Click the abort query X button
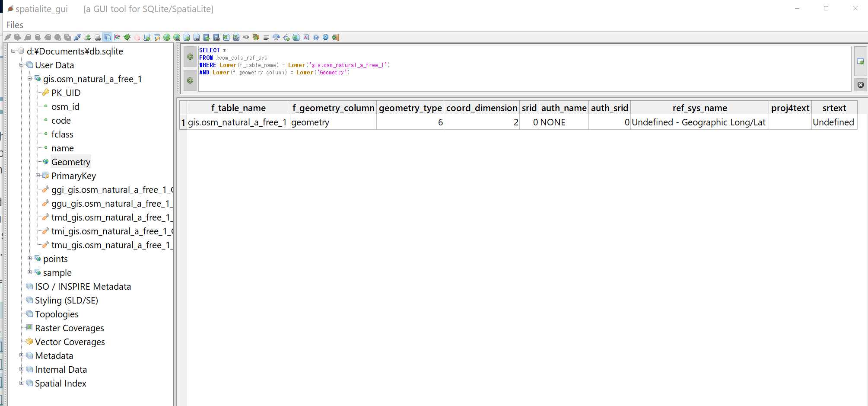Image resolution: width=868 pixels, height=406 pixels. click(860, 85)
